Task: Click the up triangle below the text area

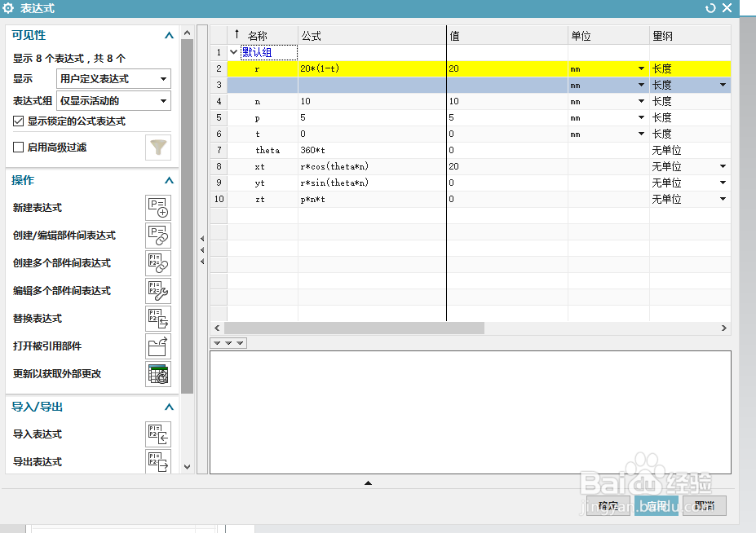Action: 368,483
